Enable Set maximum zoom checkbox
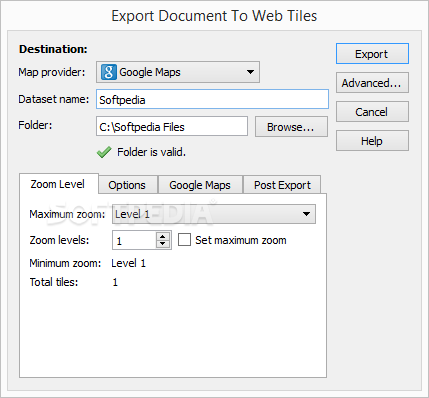The width and height of the screenshot is (429, 398). [x=184, y=240]
